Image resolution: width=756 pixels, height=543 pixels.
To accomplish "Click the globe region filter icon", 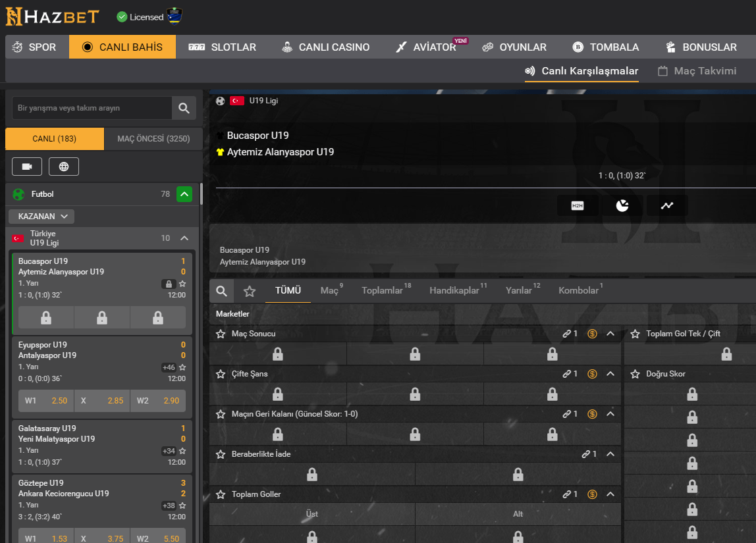I will click(x=64, y=167).
